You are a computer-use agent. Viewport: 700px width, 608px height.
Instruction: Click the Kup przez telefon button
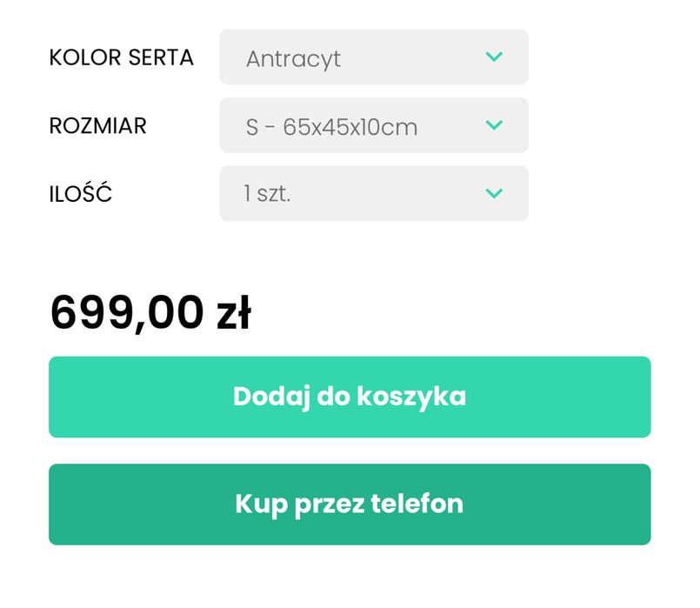click(x=350, y=504)
